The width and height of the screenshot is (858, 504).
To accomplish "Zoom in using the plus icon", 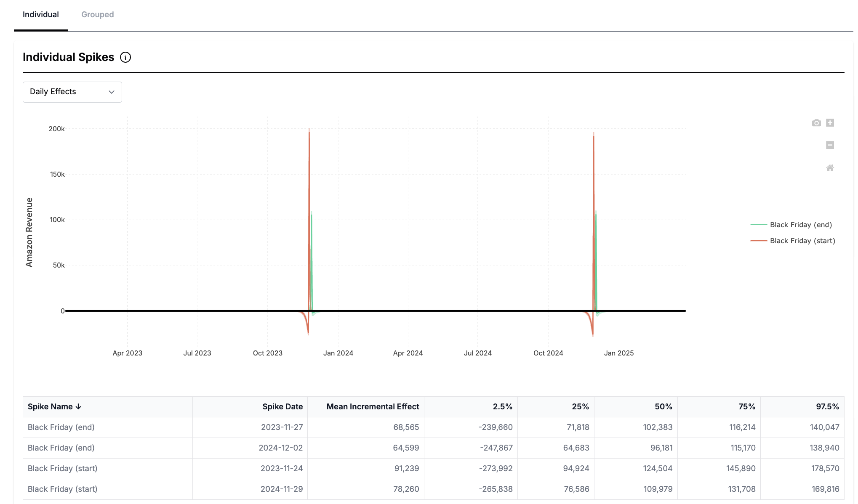I will pos(830,123).
